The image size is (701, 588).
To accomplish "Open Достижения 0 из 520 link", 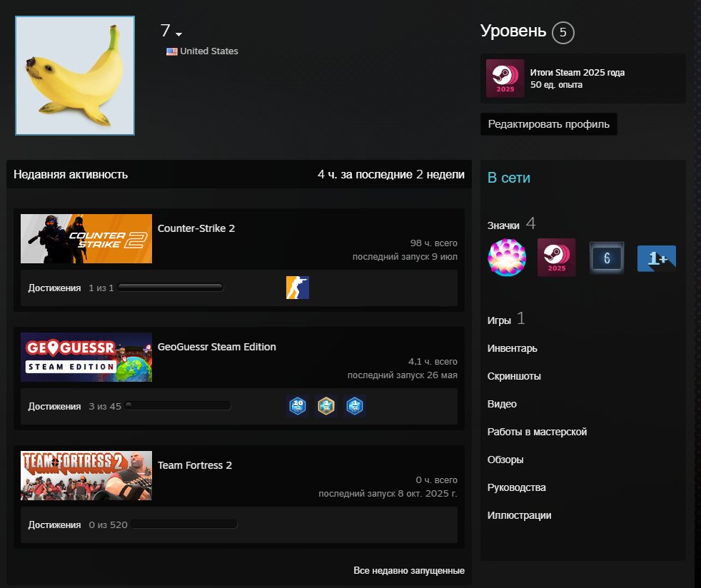I will tap(78, 524).
